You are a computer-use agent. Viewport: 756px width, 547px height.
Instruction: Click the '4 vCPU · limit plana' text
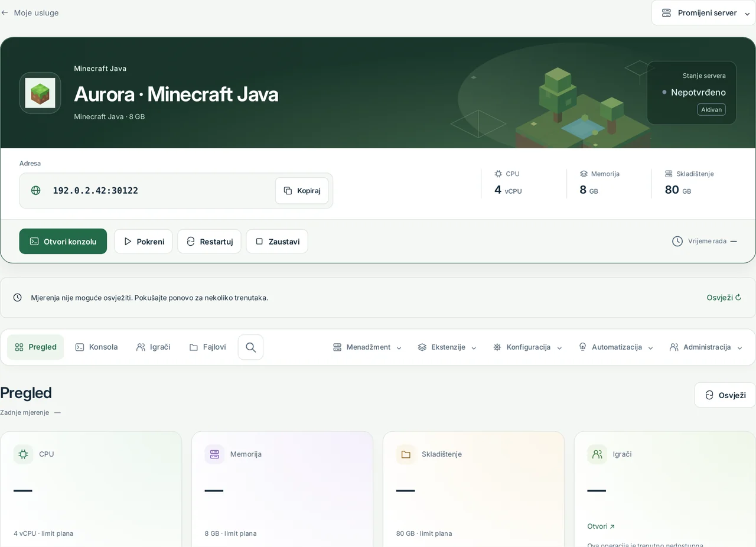[44, 533]
